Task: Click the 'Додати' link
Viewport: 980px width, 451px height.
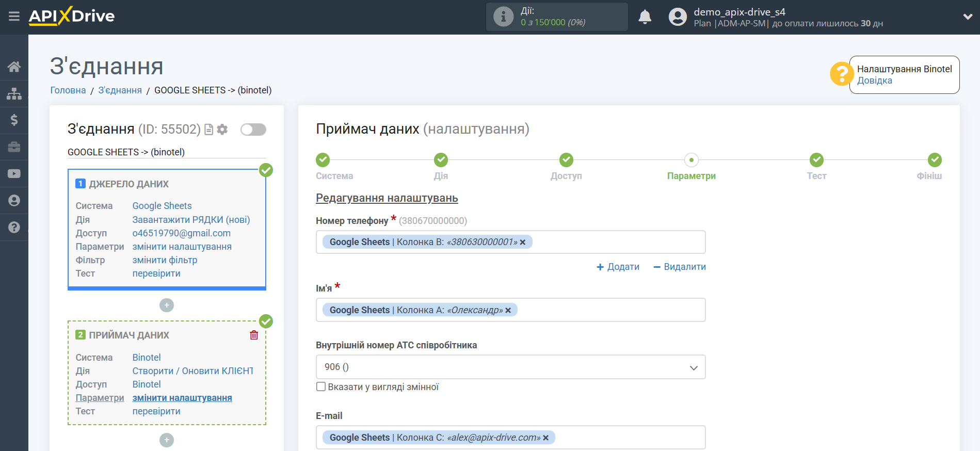Action: click(618, 267)
